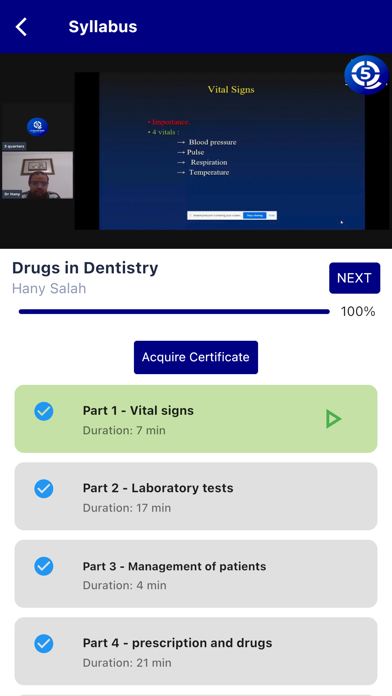392x696 pixels.
Task: Click the Duration: 7 min text
Action: tap(124, 431)
